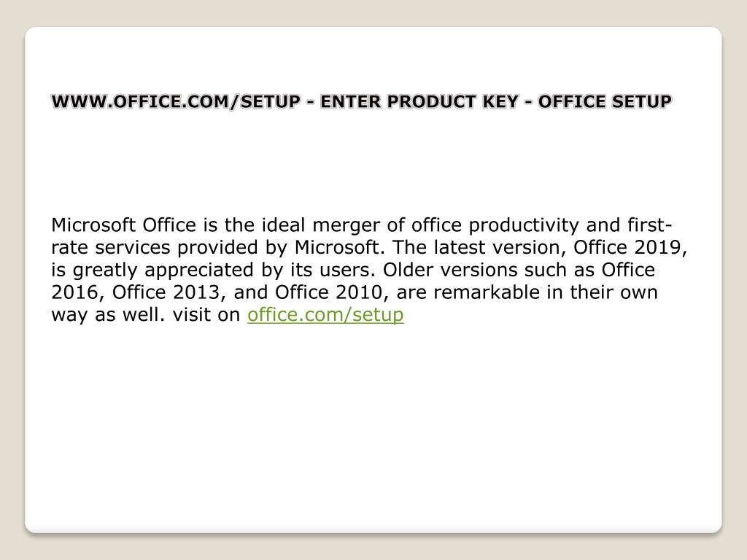Place cursor on 'Office 2019' text
The image size is (747, 560).
629,247
